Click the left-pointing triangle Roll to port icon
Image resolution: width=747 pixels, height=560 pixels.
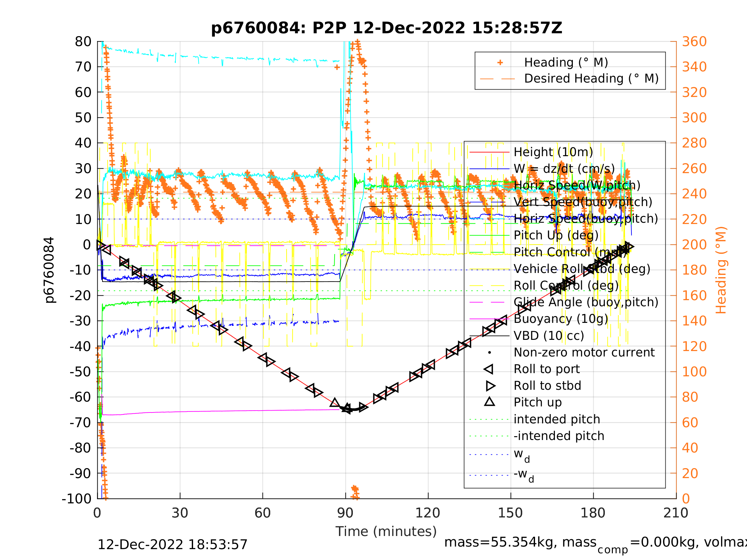(x=489, y=369)
